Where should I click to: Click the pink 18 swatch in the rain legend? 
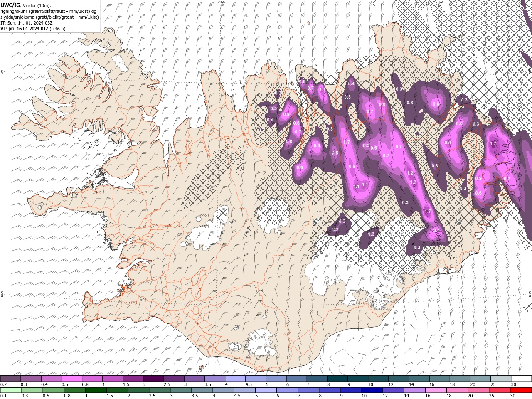(x=457, y=390)
